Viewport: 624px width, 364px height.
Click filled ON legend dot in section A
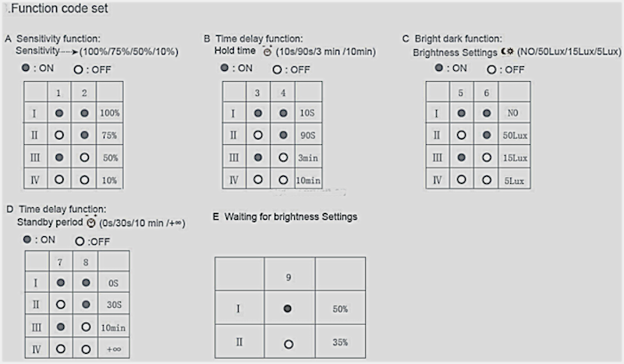26,68
